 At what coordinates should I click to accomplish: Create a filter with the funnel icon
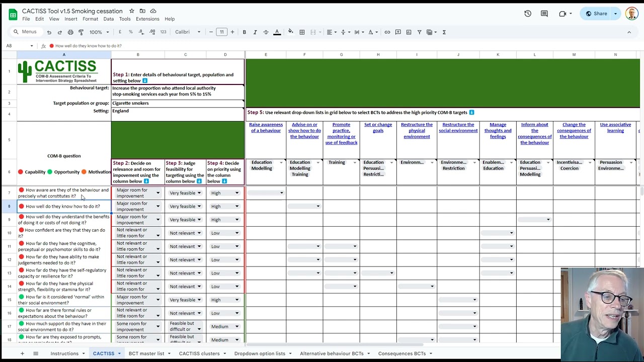pos(419,32)
